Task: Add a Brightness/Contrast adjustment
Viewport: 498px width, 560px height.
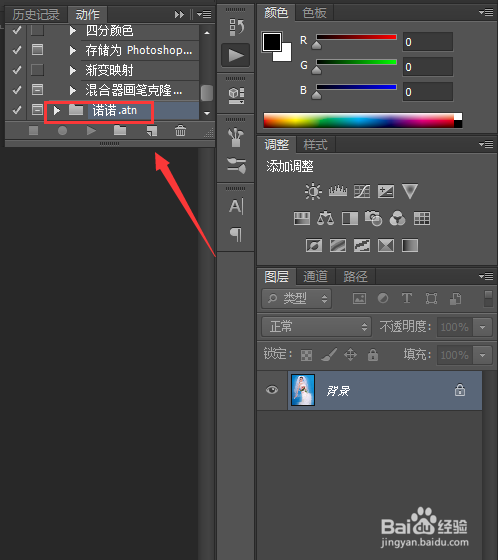Action: tap(313, 191)
